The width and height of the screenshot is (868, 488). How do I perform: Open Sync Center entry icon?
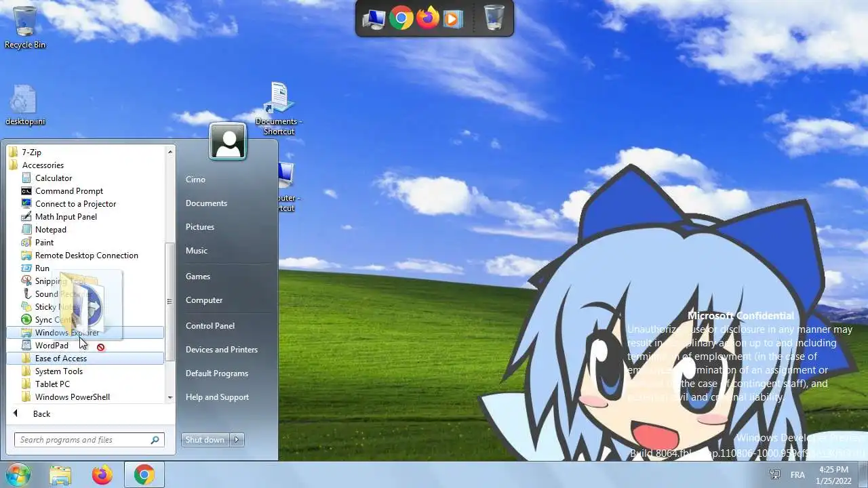pos(26,320)
